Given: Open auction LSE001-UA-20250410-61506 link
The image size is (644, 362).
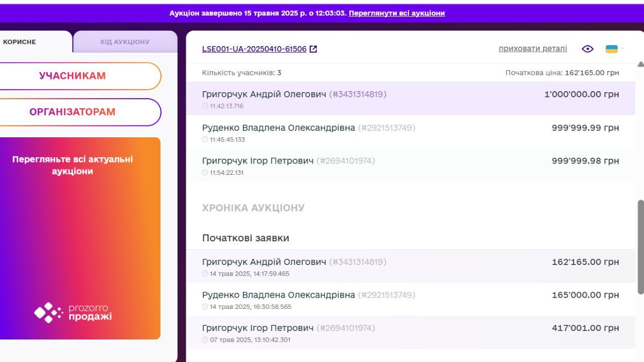Looking at the screenshot, I should coord(255,49).
